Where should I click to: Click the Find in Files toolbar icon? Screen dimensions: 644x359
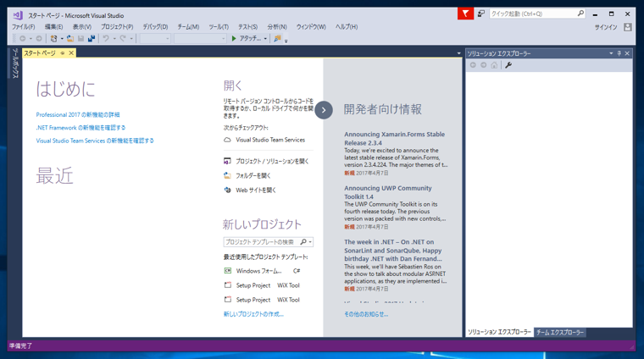(x=277, y=39)
